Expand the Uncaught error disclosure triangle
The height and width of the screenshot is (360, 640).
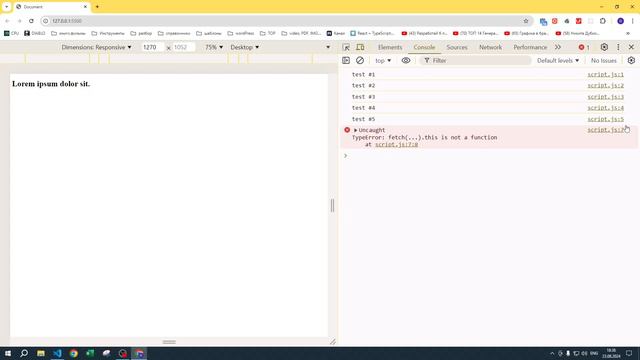356,130
